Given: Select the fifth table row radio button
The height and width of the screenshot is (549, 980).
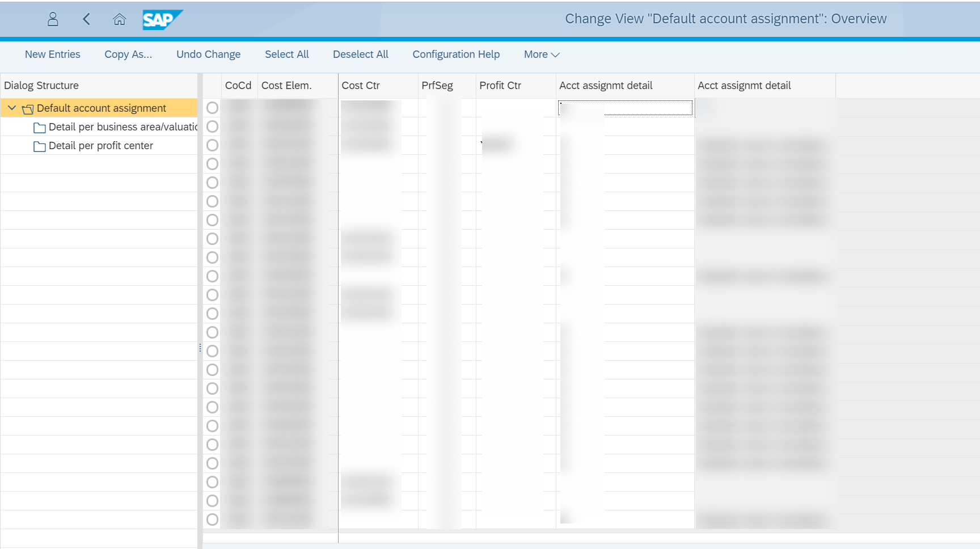Looking at the screenshot, I should click(x=212, y=183).
